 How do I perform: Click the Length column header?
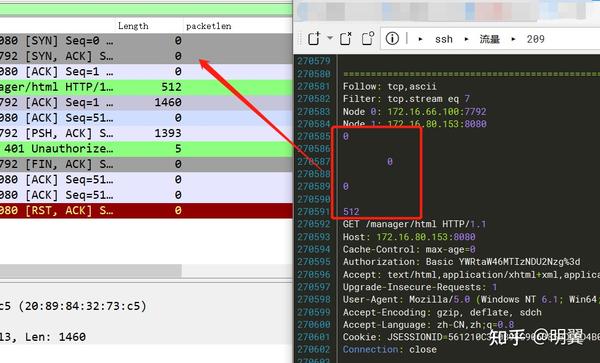click(133, 26)
